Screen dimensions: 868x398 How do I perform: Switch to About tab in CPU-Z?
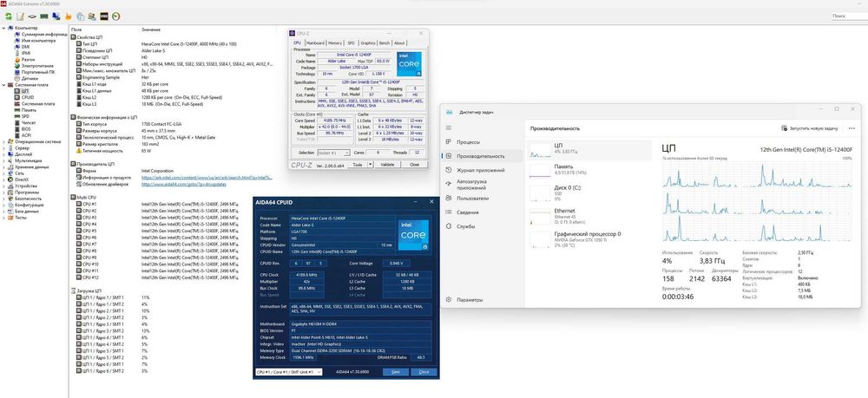[x=399, y=42]
